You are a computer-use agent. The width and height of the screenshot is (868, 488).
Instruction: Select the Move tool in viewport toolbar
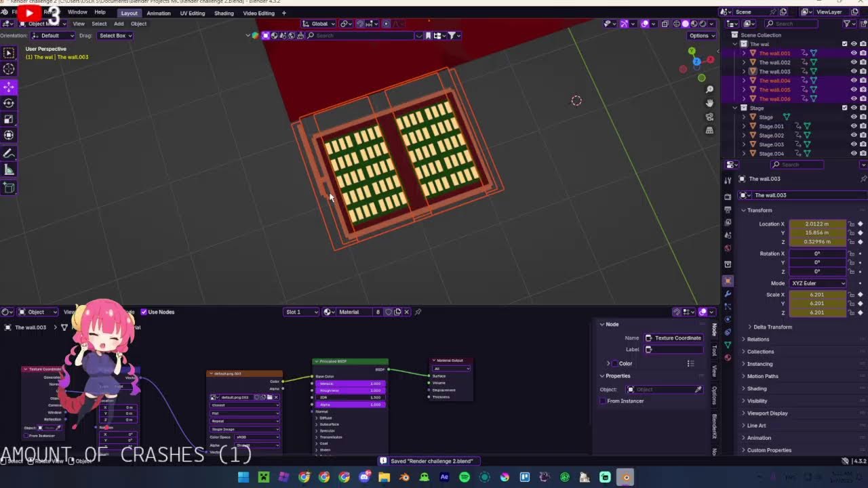pyautogui.click(x=9, y=87)
